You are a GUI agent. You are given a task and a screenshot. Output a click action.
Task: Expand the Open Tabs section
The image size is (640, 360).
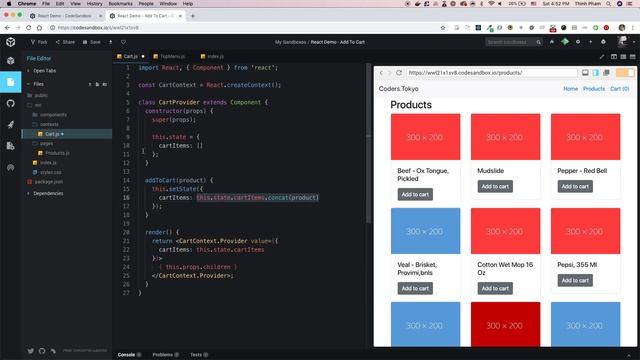pos(44,71)
